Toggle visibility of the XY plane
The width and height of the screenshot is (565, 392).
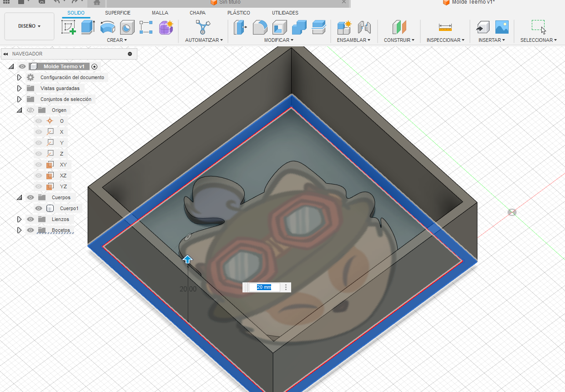click(x=38, y=164)
